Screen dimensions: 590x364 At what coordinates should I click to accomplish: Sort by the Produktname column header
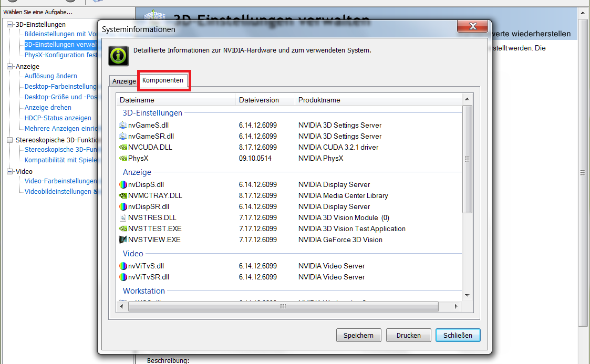tap(378, 100)
